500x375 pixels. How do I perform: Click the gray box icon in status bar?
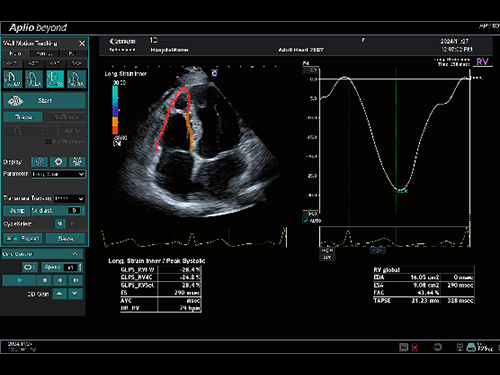(x=404, y=347)
